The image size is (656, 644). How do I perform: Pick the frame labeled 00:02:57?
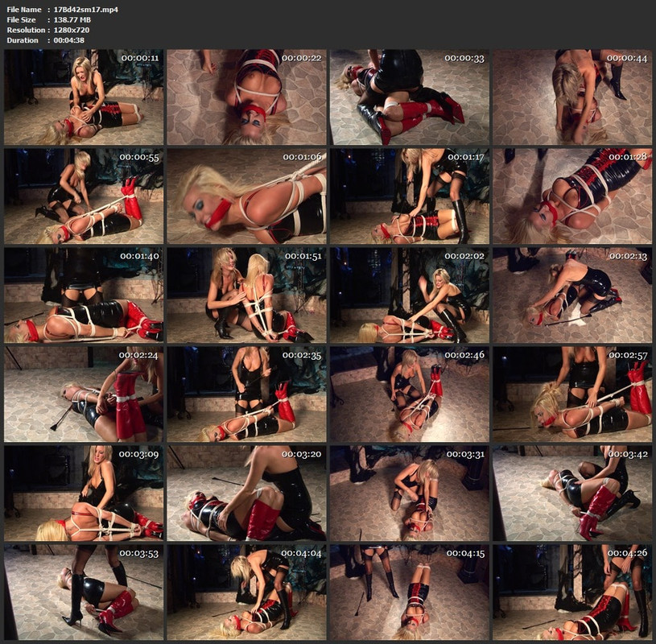pos(572,394)
